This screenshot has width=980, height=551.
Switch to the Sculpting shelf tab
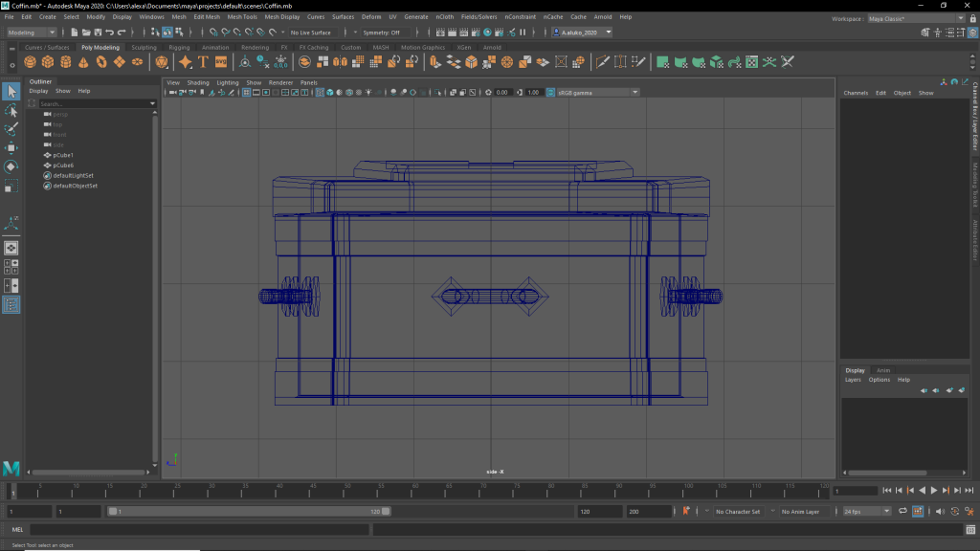pos(144,47)
